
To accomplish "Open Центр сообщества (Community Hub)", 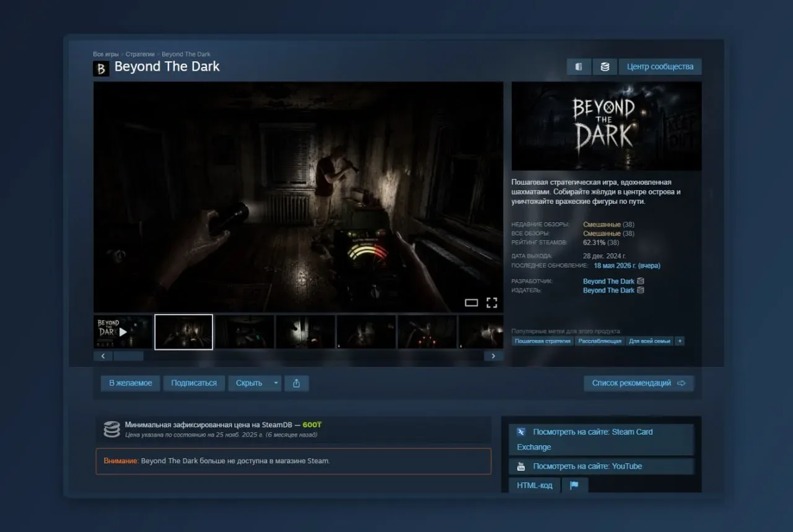I will [660, 67].
